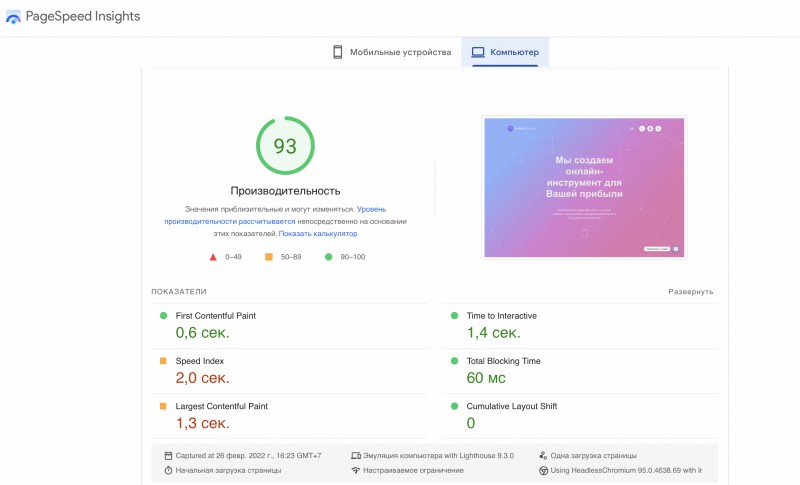Click the calendar icon beside the Captured date

click(168, 455)
